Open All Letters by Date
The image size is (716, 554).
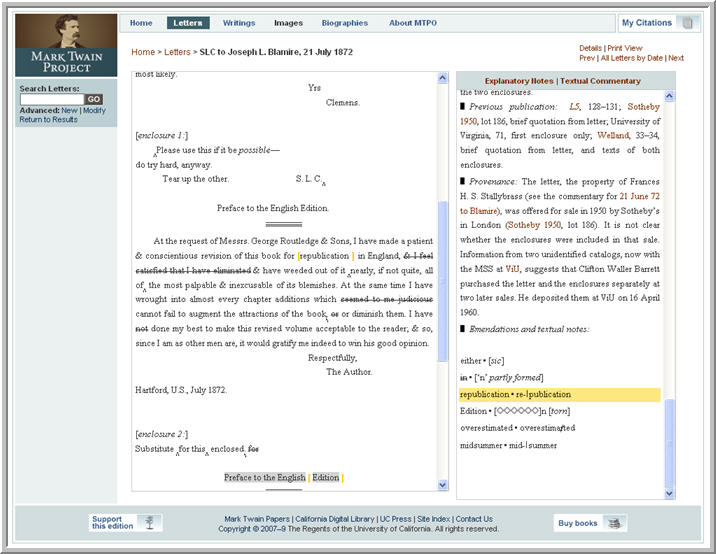[632, 58]
